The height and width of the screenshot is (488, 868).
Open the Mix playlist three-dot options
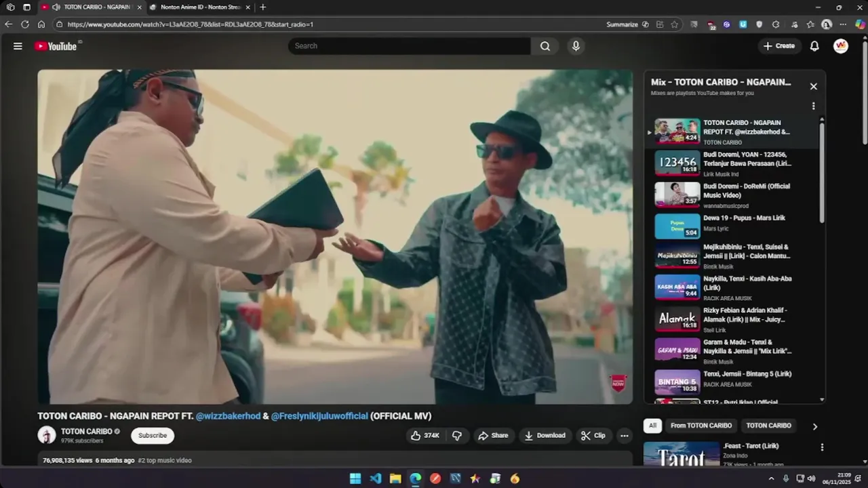click(814, 106)
